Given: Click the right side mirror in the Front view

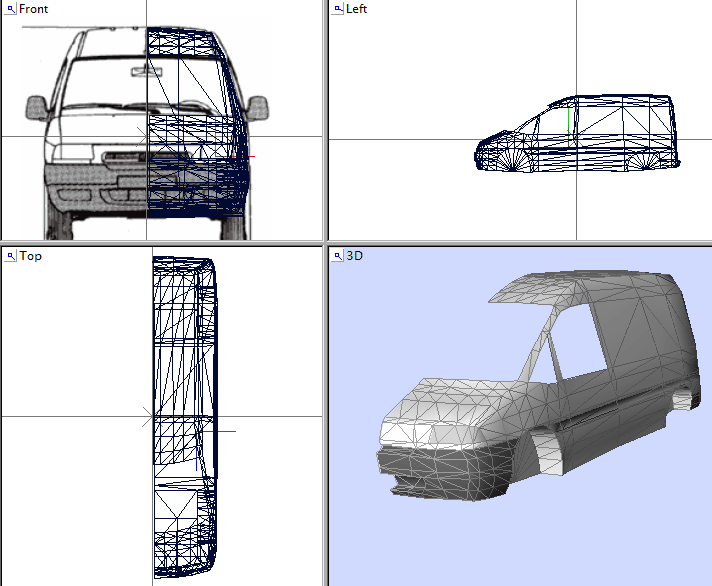Looking at the screenshot, I should (259, 106).
